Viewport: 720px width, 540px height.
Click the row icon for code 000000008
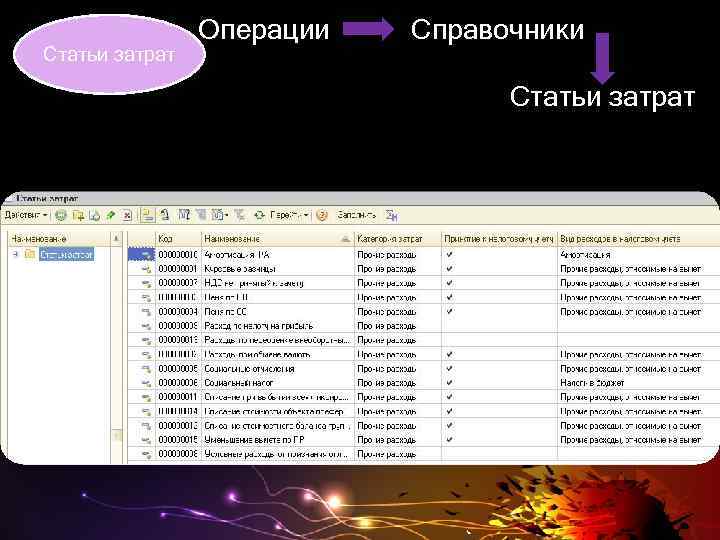pos(146,454)
